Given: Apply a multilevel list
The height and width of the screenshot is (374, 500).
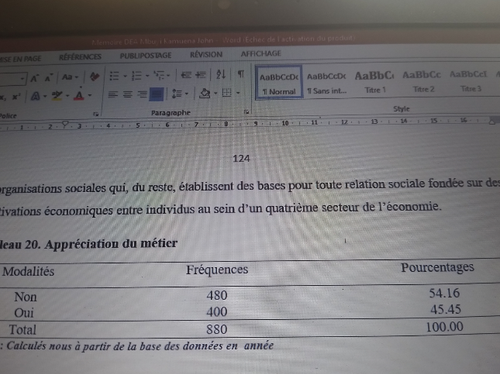Looking at the screenshot, I should point(159,75).
